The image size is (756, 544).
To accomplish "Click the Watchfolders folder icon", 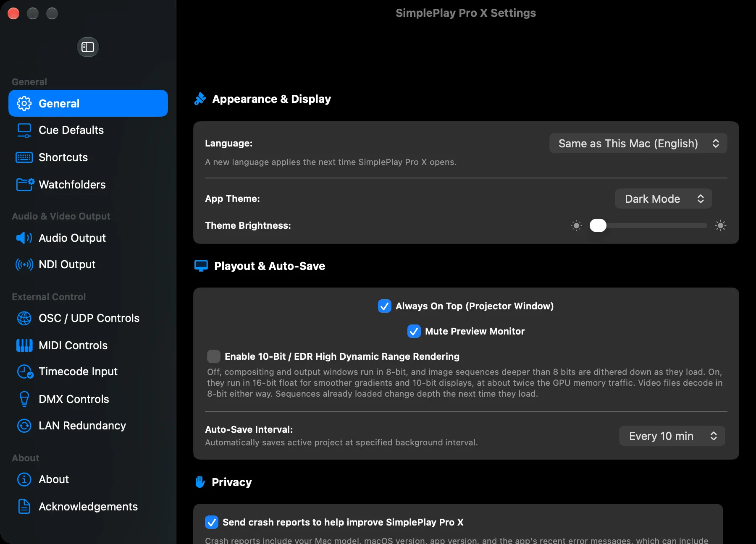I will point(25,184).
